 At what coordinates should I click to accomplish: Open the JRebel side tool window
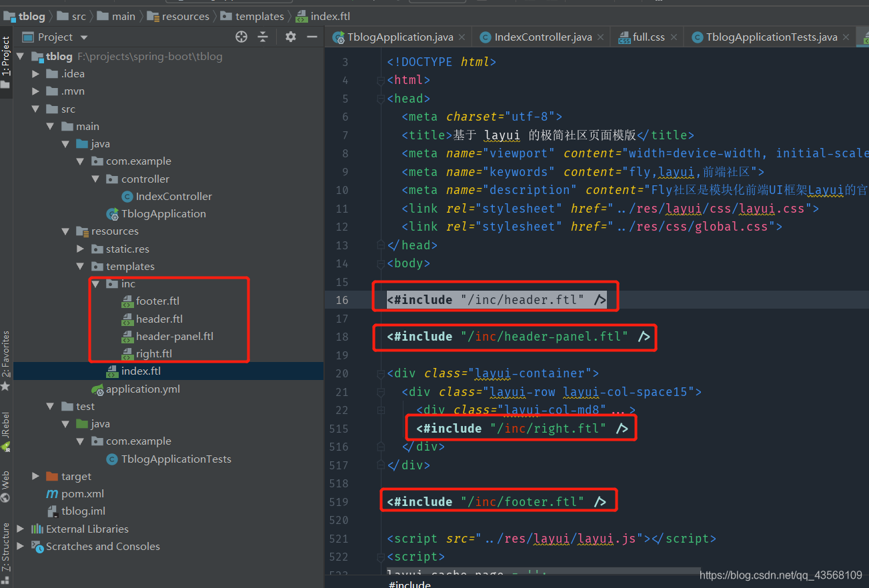[x=6, y=432]
